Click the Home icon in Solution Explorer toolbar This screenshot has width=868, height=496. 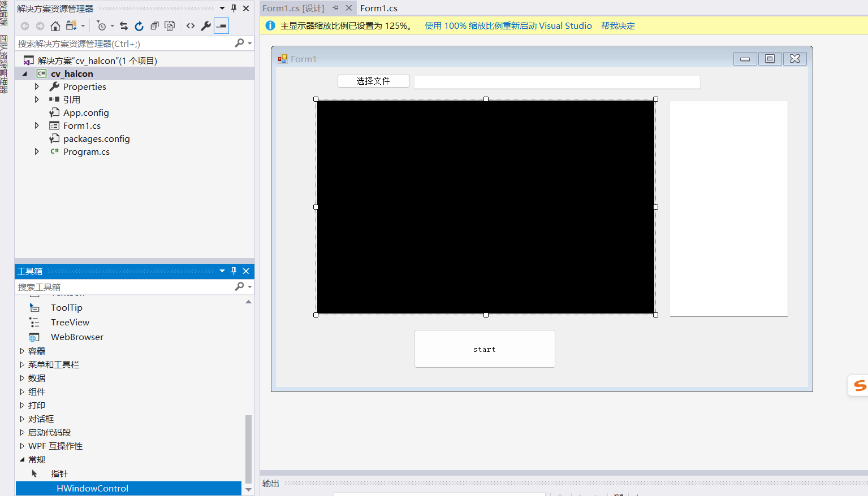(x=55, y=25)
